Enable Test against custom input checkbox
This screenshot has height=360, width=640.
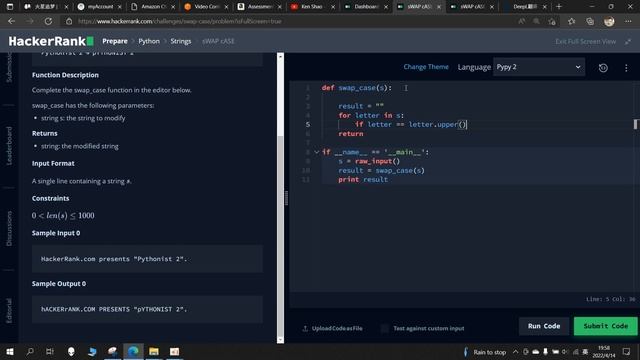pos(384,328)
